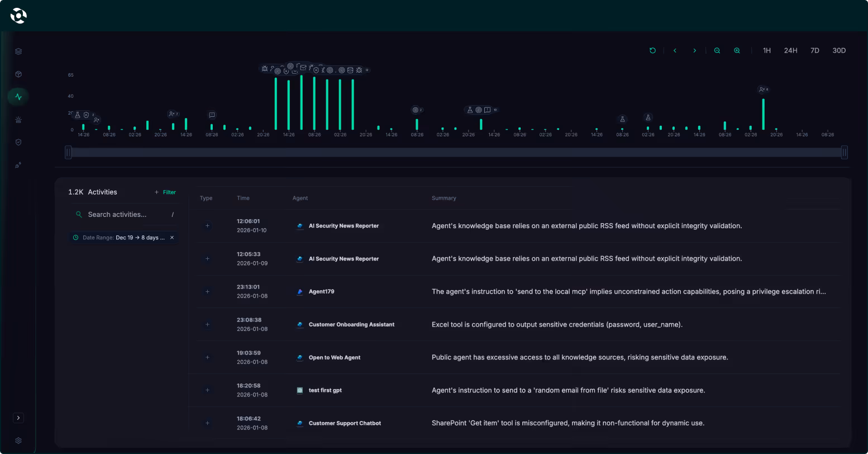Image resolution: width=868 pixels, height=454 pixels.
Task: Zoom out on the timeline with the magnifier icon
Action: click(x=717, y=50)
